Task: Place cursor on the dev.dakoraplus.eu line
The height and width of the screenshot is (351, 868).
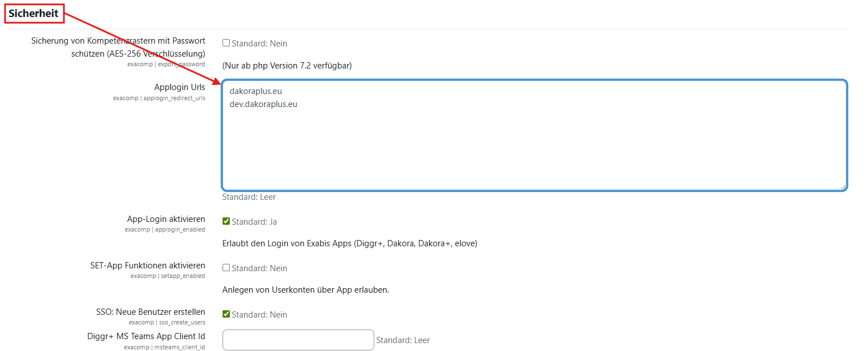Action: click(x=264, y=104)
